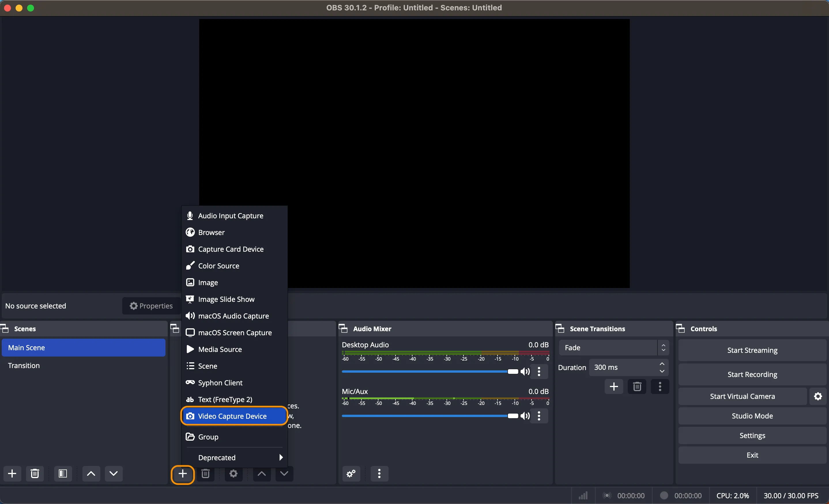Mute the Desktop Audio channel
829x504 pixels.
[x=525, y=372]
